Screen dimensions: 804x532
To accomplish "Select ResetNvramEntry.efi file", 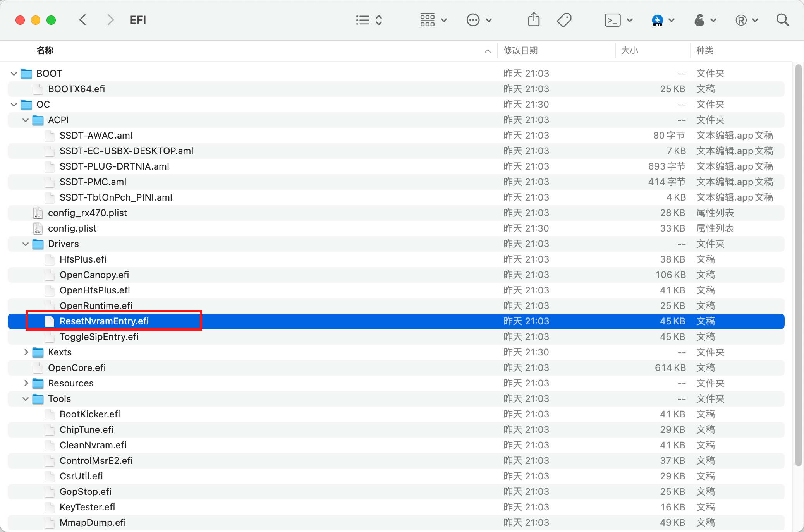I will (396, 321).
